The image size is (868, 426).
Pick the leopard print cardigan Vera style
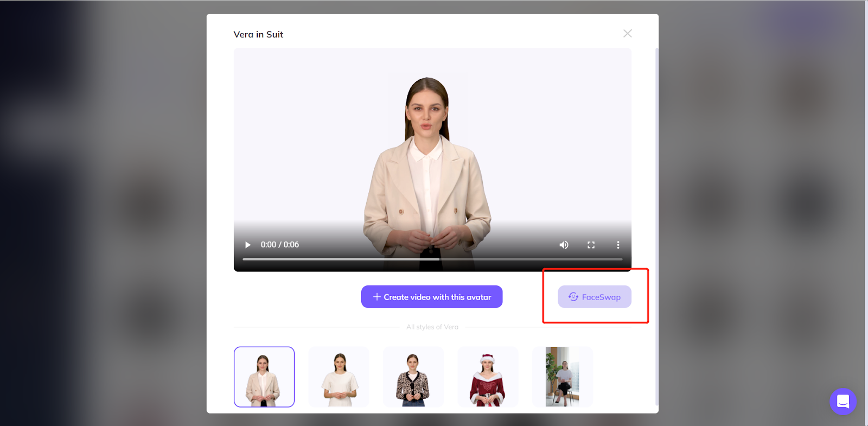click(413, 377)
